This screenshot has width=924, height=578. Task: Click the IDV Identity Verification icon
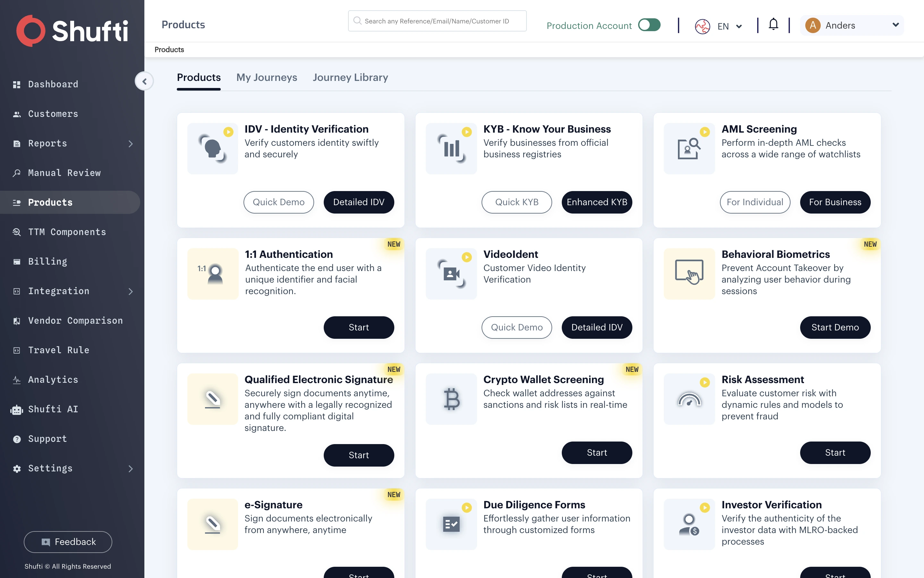point(213,148)
